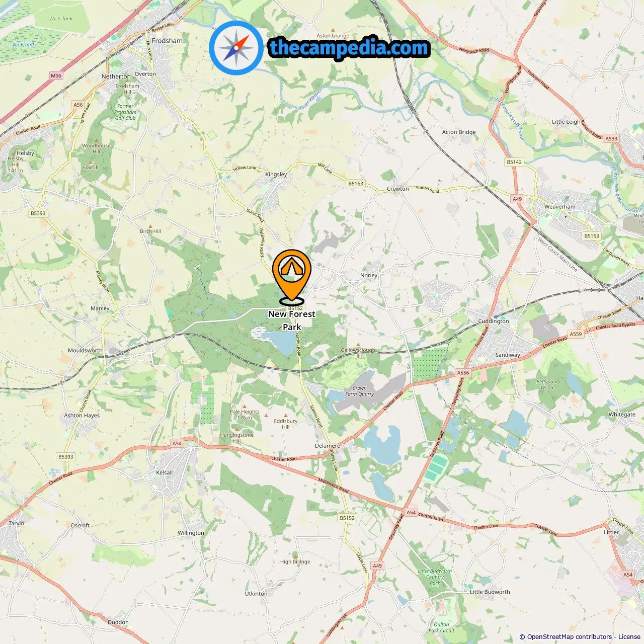Click the A559 road shield
The height and width of the screenshot is (644, 644).
(576, 334)
